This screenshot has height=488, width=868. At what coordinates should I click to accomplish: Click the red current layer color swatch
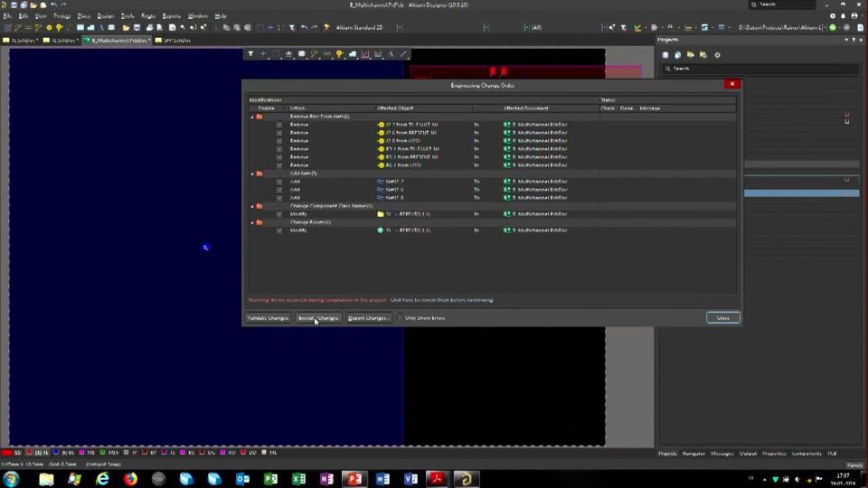[x=7, y=453]
